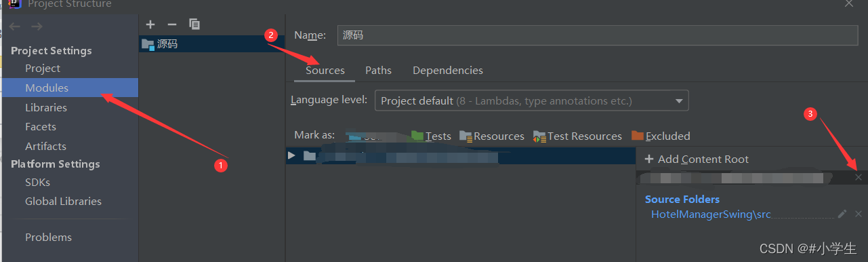Mark folder as Test Resources

[577, 136]
